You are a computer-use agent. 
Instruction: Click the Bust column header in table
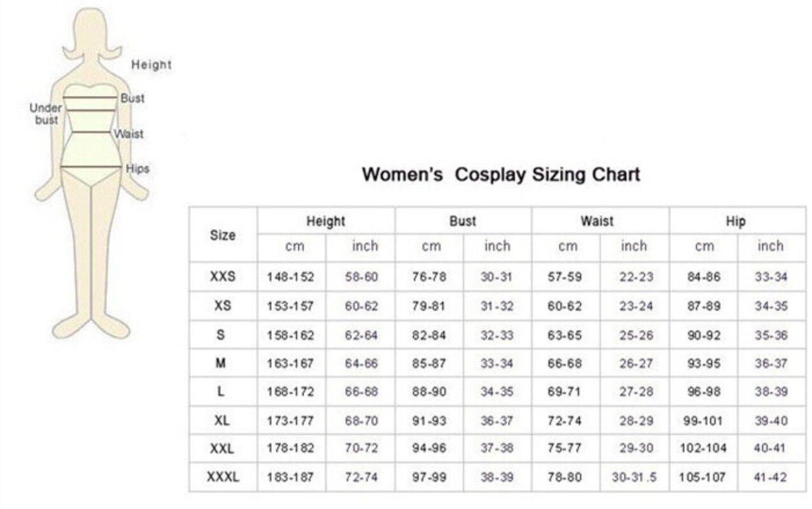coord(463,221)
